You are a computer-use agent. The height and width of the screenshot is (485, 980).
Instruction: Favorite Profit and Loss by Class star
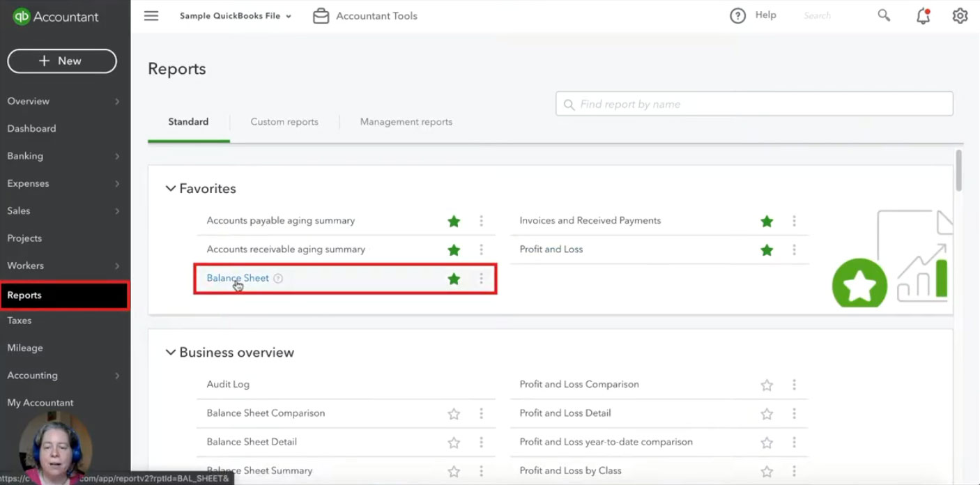tap(767, 471)
